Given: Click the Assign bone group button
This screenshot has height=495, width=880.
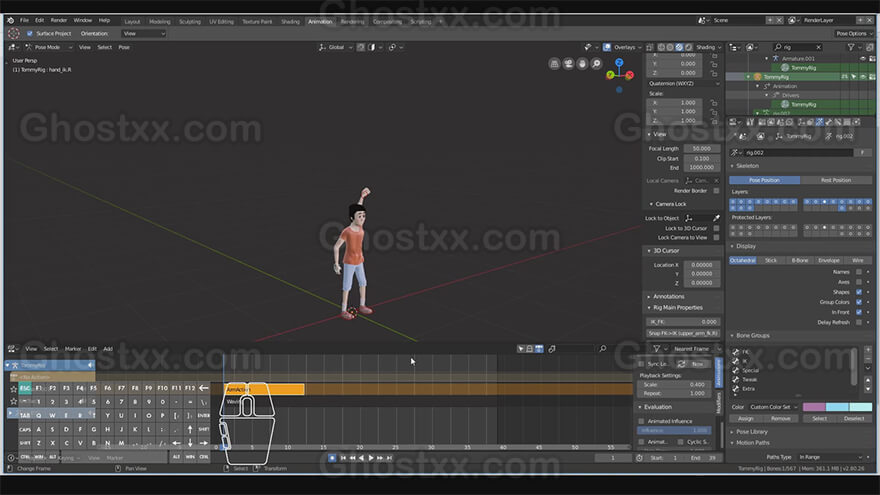Looking at the screenshot, I should (745, 419).
